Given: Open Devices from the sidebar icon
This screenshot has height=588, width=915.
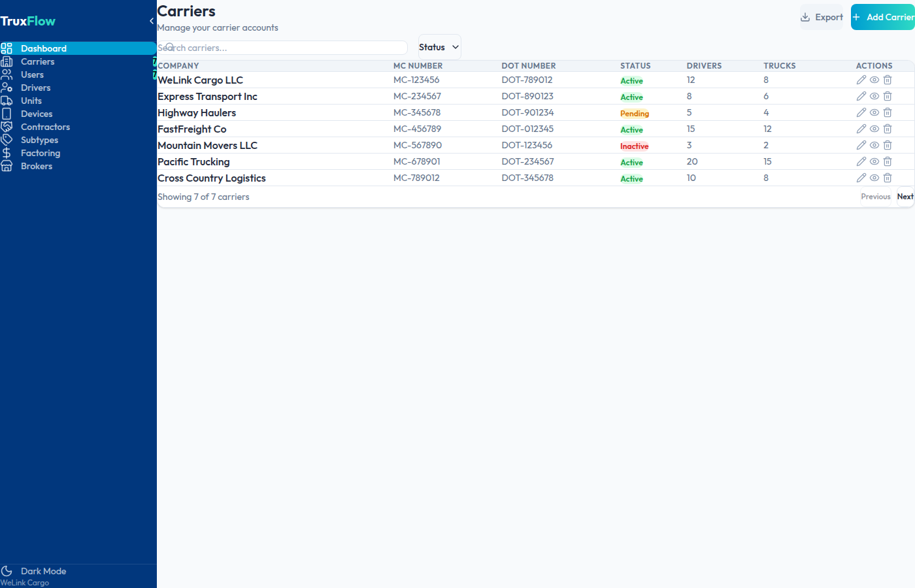Looking at the screenshot, I should (x=7, y=114).
